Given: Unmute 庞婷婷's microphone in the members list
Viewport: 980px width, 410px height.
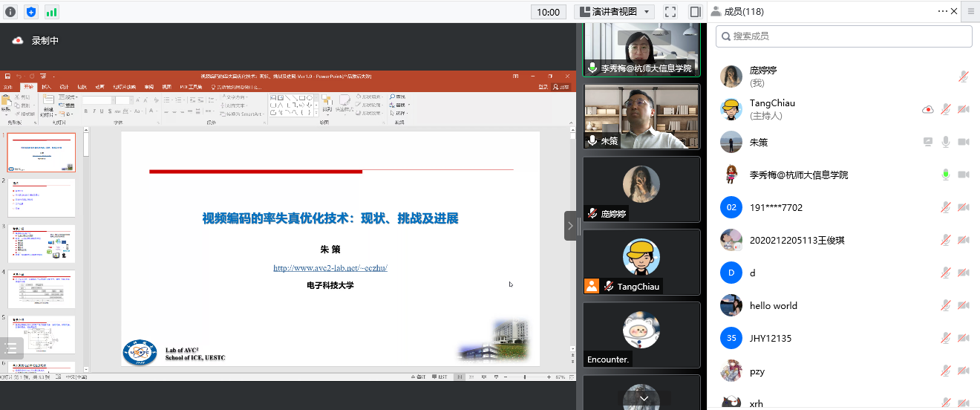Looking at the screenshot, I should click(964, 77).
